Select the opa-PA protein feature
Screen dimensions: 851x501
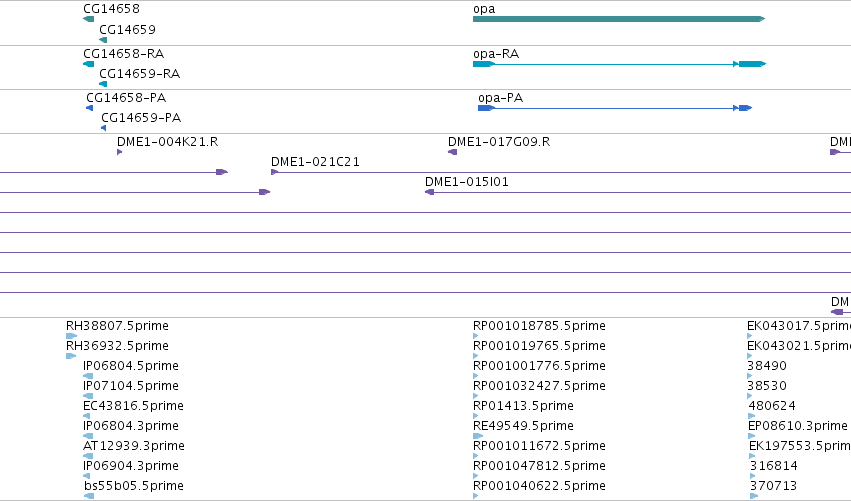(615, 108)
